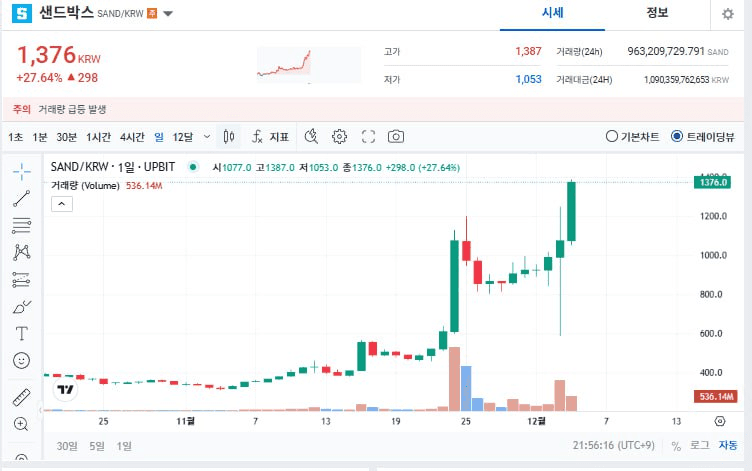Click the 24h volume 963,209,729.791

(666, 51)
